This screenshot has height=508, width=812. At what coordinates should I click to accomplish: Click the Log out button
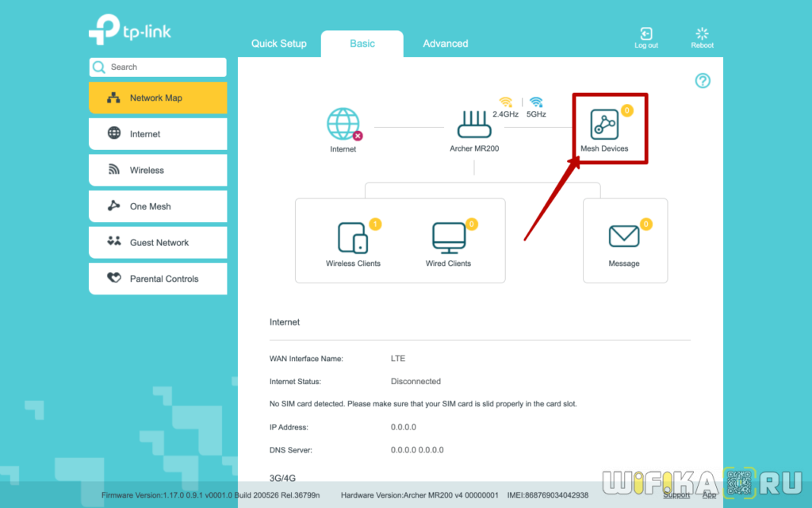pyautogui.click(x=646, y=37)
